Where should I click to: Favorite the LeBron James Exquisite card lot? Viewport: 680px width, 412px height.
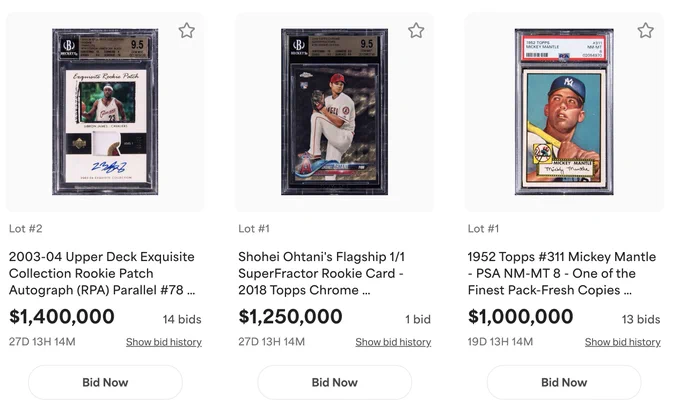click(186, 30)
